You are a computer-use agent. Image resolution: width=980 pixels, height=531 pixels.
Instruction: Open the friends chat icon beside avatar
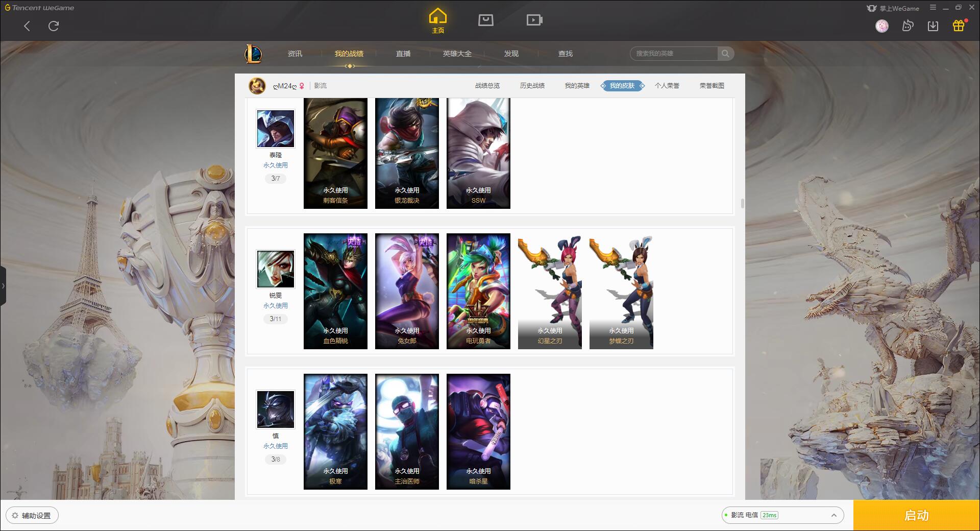pyautogui.click(x=908, y=26)
